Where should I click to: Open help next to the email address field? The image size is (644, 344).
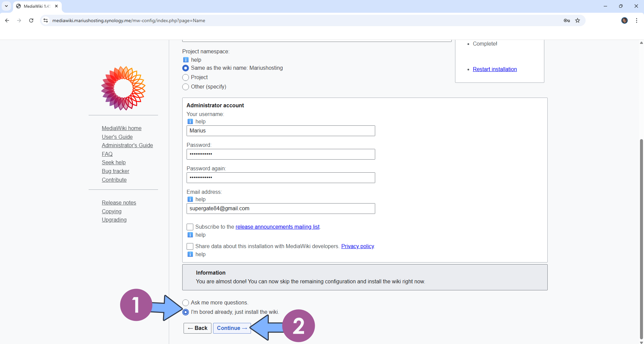(x=190, y=199)
